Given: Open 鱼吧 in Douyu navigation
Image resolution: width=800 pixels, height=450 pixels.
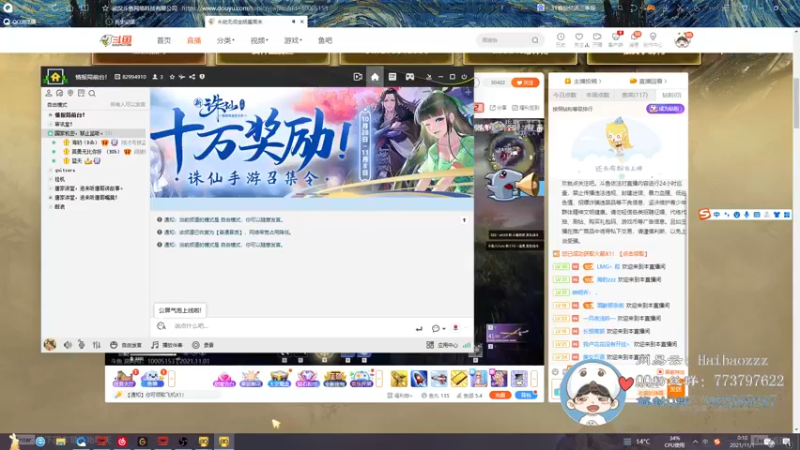Looking at the screenshot, I should 325,40.
